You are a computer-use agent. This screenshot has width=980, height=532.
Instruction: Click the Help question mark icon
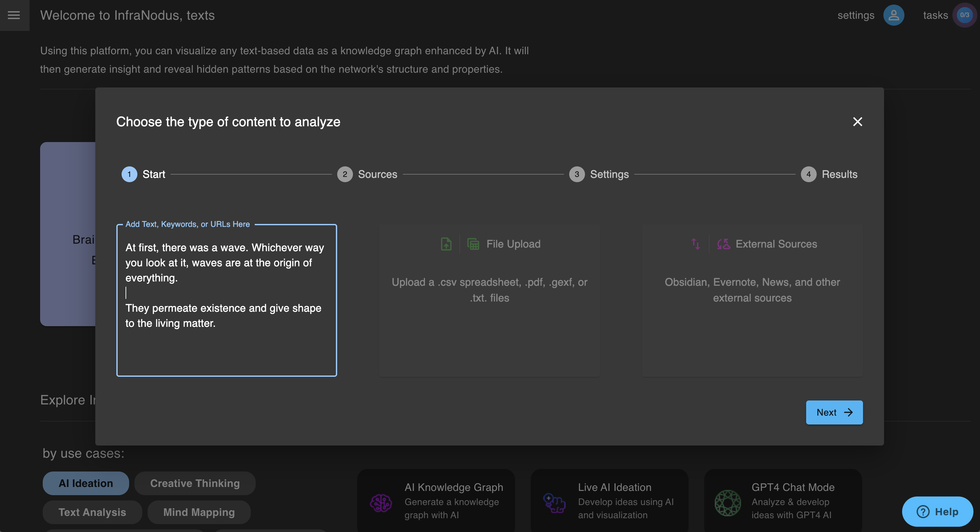pyautogui.click(x=923, y=512)
